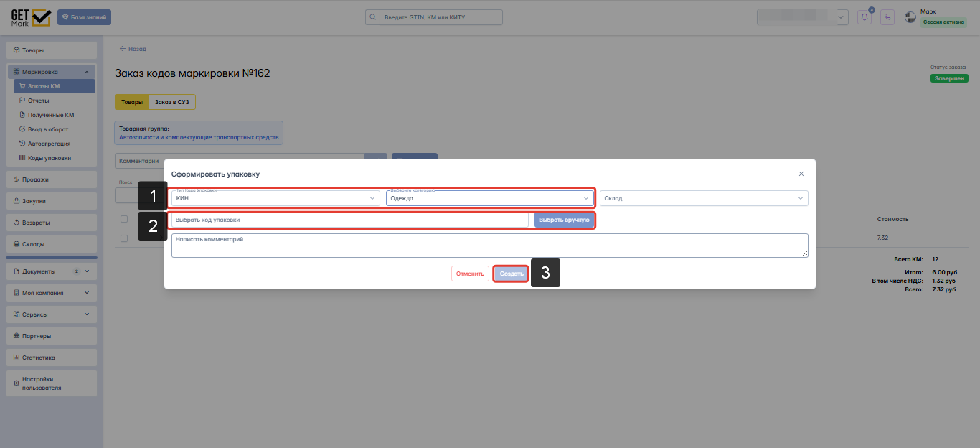Open Партнеры section in sidebar
This screenshot has width=980, height=448.
52,336
